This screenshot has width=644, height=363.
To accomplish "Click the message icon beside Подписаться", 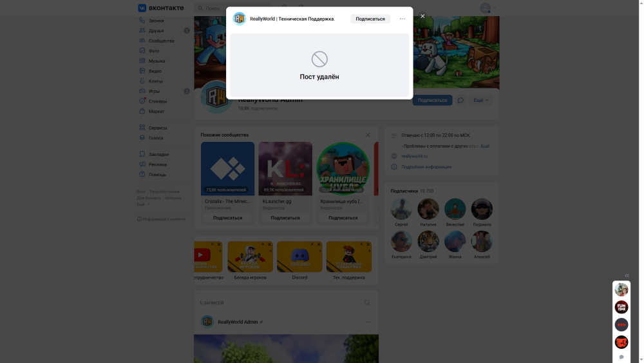I will tap(460, 101).
